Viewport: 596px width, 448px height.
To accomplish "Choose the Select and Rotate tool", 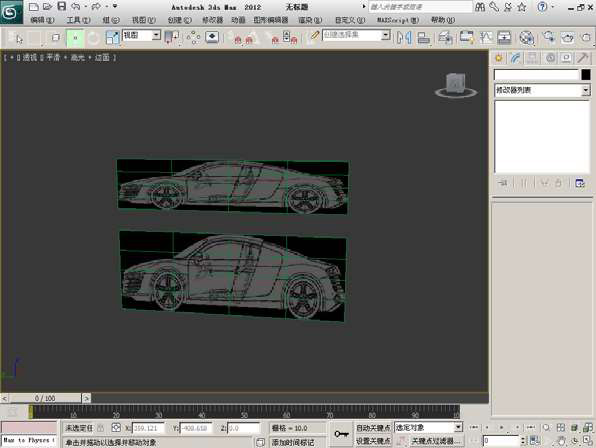I will [94, 38].
